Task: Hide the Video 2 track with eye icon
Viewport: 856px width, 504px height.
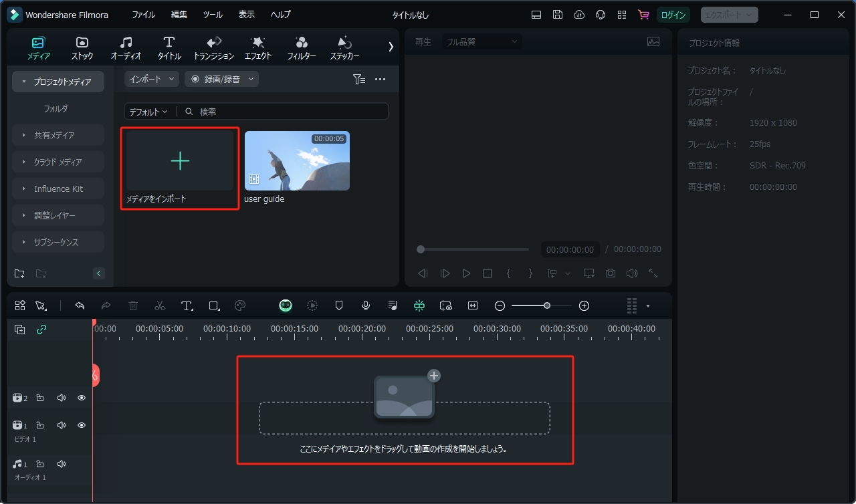Action: click(82, 398)
